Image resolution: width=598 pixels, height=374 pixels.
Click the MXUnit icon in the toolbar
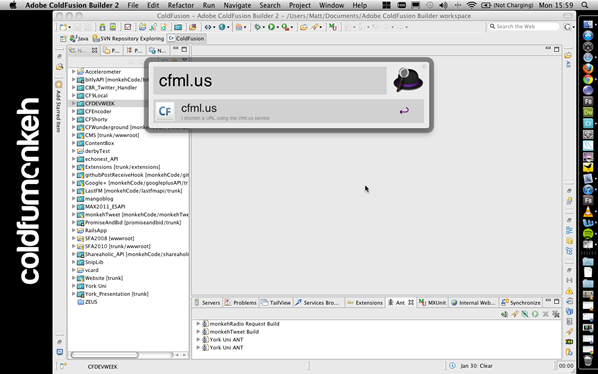coord(333,27)
